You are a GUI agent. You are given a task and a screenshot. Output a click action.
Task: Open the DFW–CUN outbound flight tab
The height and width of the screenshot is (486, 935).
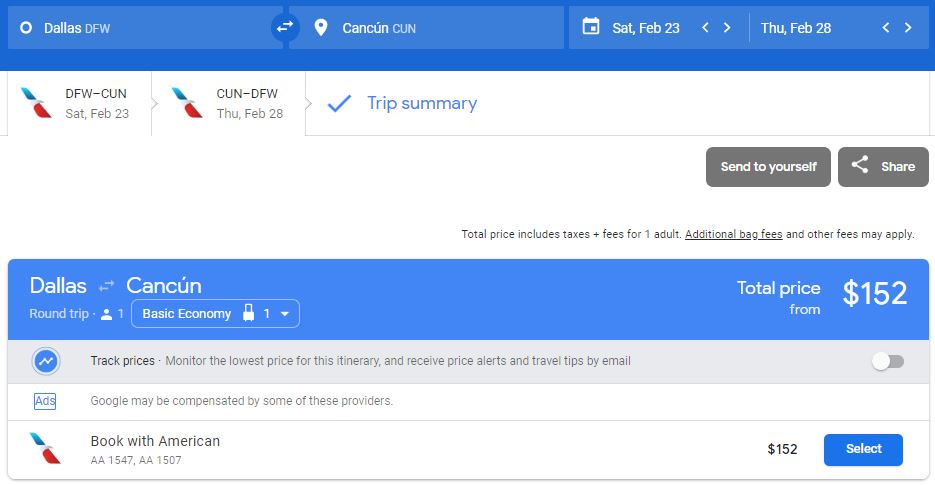pos(80,103)
